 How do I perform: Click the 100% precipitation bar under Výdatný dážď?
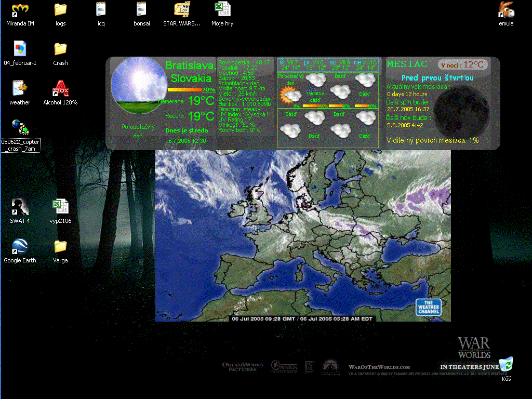click(315, 106)
